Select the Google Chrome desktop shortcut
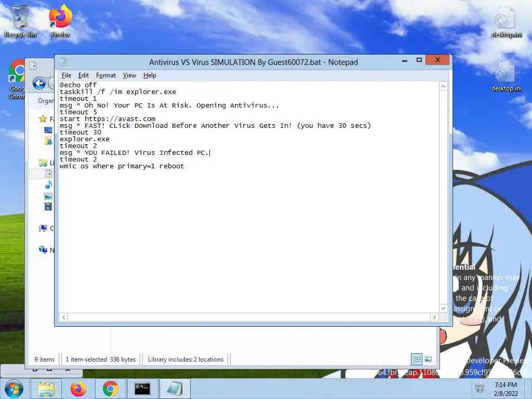 pos(17,79)
